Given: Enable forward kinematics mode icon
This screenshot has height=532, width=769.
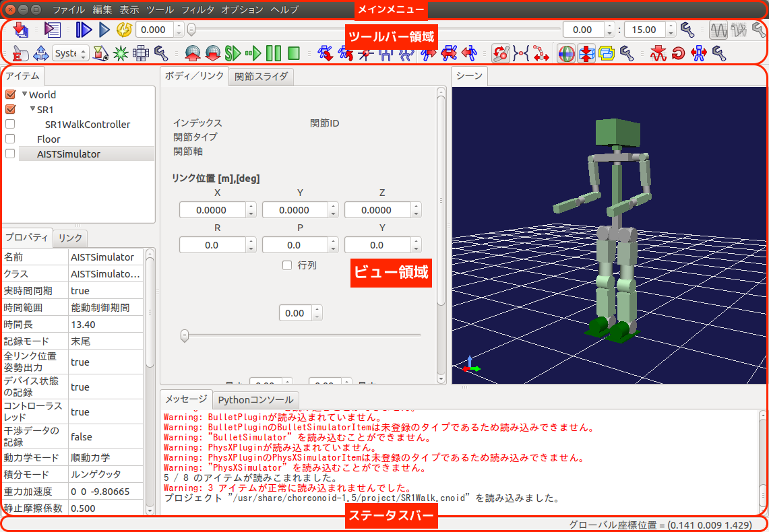Looking at the screenshot, I should (500, 53).
